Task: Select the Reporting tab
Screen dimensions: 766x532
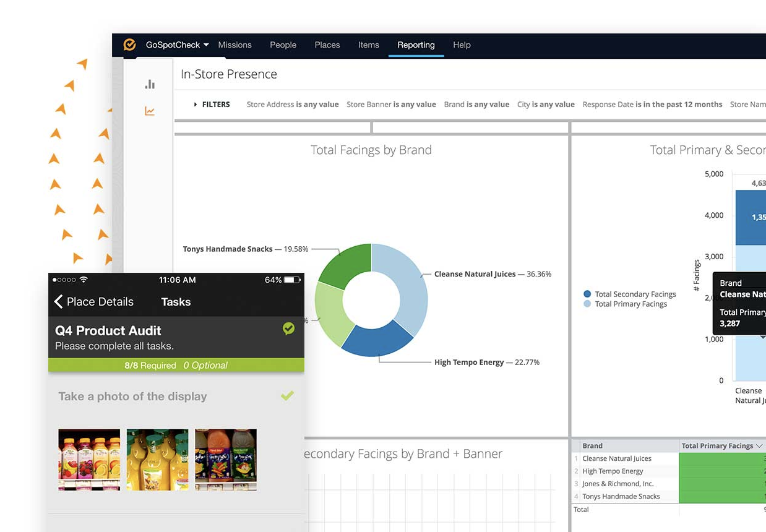Action: (x=416, y=45)
